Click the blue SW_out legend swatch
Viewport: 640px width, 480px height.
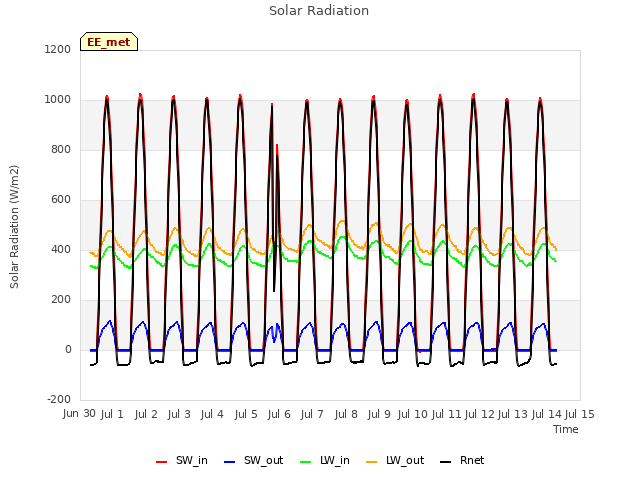tap(230, 462)
